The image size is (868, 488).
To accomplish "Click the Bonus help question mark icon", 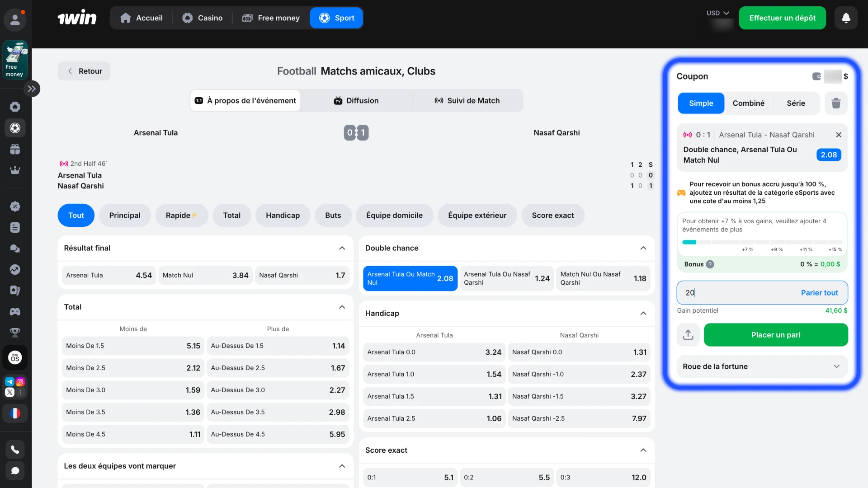I will click(710, 264).
